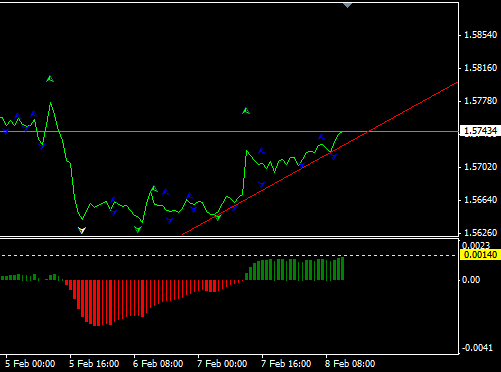Click the 5 Feb 16:00 time label
501x372 pixels.
(x=94, y=363)
